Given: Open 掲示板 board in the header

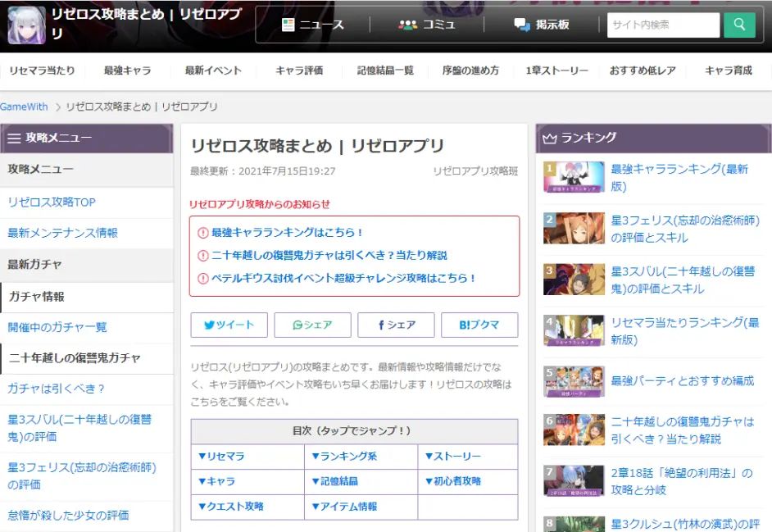Looking at the screenshot, I should pyautogui.click(x=542, y=25).
